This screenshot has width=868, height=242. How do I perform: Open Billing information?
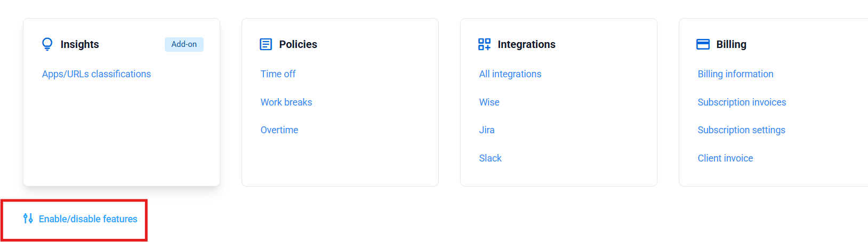pyautogui.click(x=736, y=74)
